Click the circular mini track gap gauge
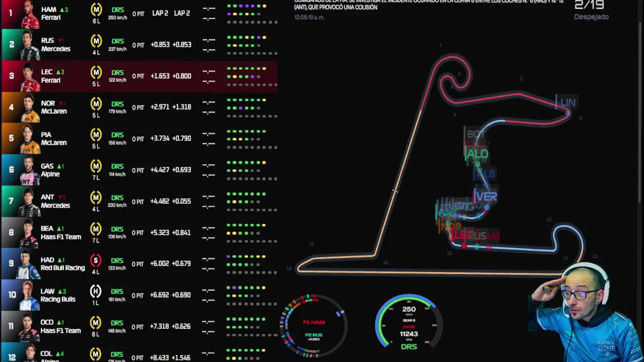The height and width of the screenshot is (362, 644). (x=314, y=326)
